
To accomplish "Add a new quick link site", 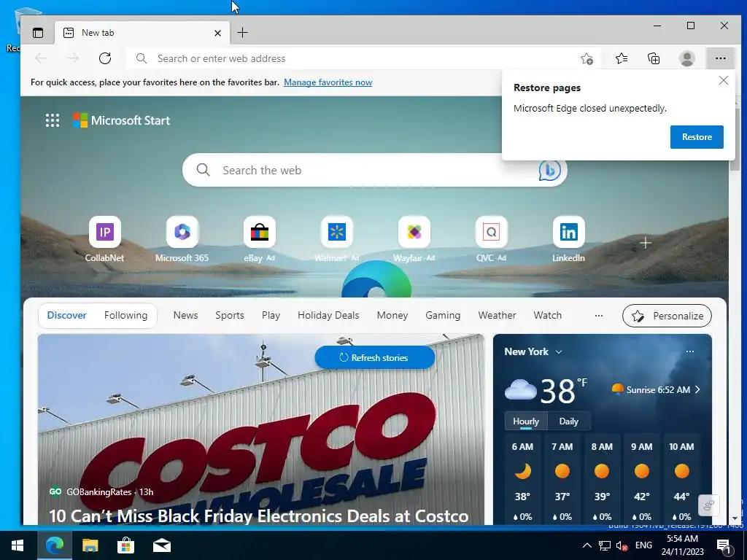I will 646,243.
